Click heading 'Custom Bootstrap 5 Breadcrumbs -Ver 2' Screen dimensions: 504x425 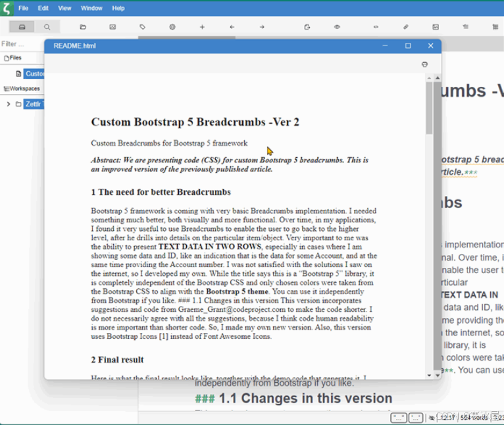click(x=195, y=122)
